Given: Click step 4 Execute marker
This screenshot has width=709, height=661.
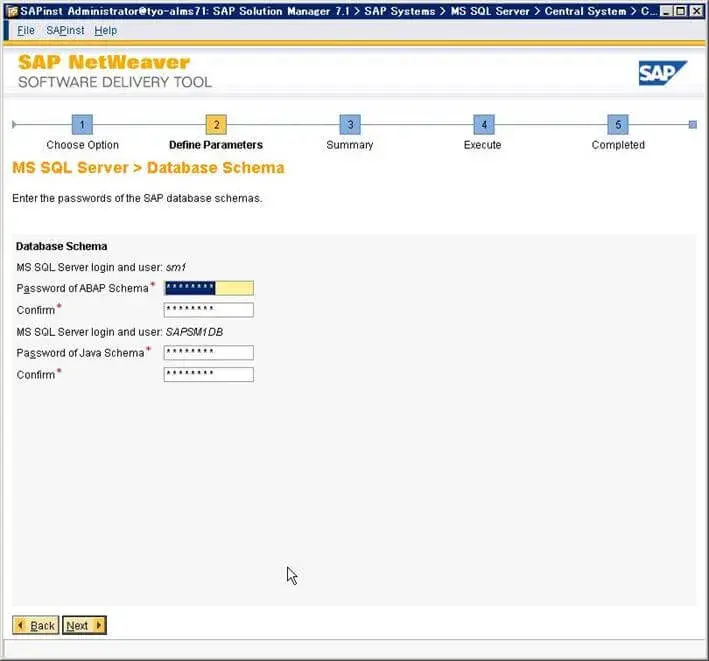Looking at the screenshot, I should point(484,124).
